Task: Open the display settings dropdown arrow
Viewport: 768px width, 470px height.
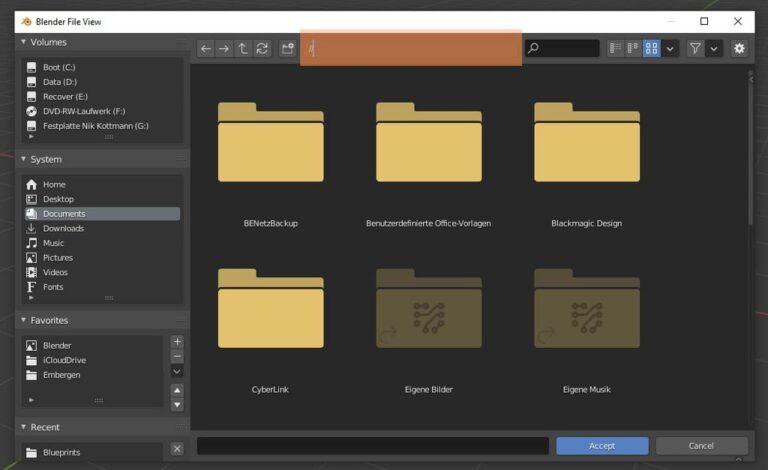Action: (670, 48)
